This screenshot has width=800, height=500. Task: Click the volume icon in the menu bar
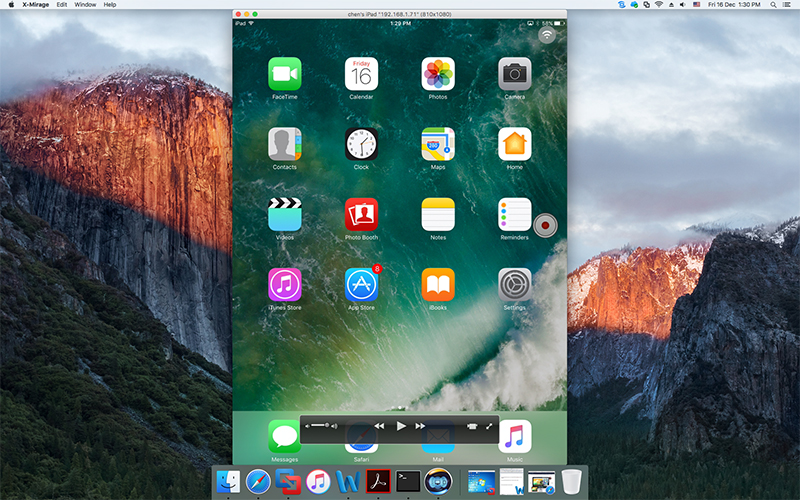click(683, 5)
